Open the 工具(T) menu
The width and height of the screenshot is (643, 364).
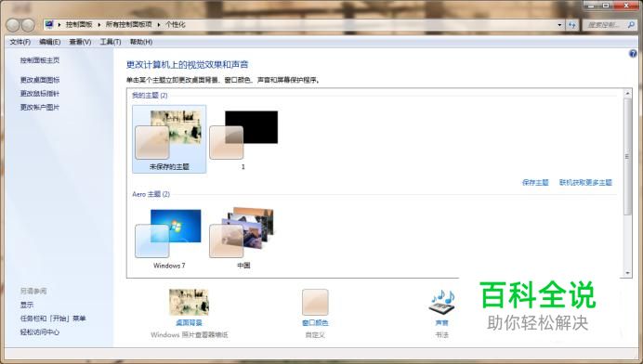tap(111, 42)
